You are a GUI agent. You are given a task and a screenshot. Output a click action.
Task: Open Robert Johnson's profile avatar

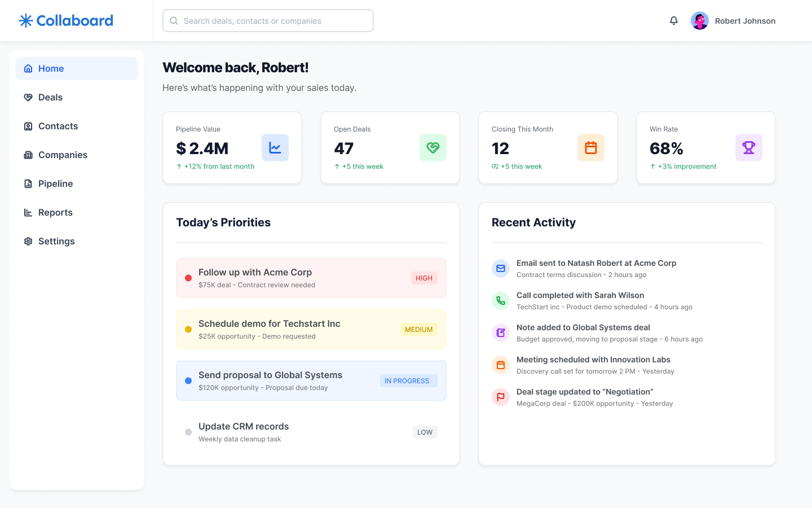point(700,21)
